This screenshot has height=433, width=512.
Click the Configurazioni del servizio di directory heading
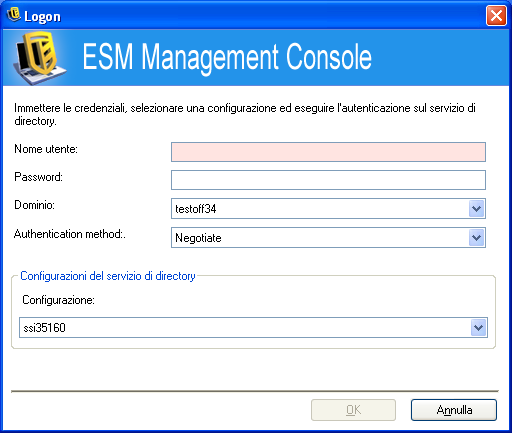tap(108, 276)
